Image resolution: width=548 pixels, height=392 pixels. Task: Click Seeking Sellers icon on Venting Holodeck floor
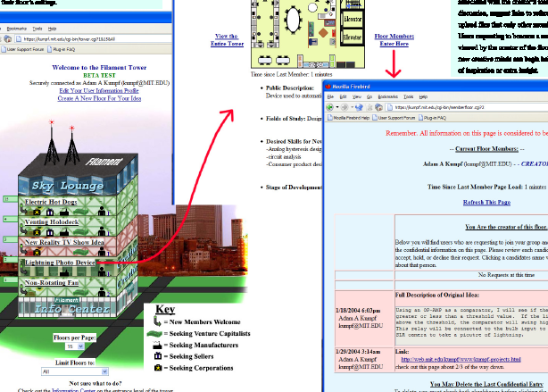click(x=50, y=232)
